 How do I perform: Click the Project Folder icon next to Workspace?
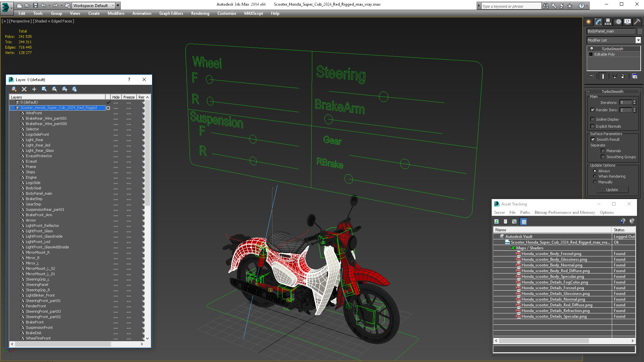pos(68,5)
